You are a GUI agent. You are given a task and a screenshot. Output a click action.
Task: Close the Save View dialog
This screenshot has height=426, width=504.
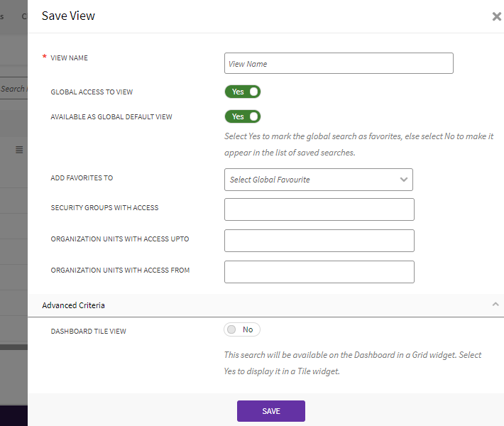(496, 16)
